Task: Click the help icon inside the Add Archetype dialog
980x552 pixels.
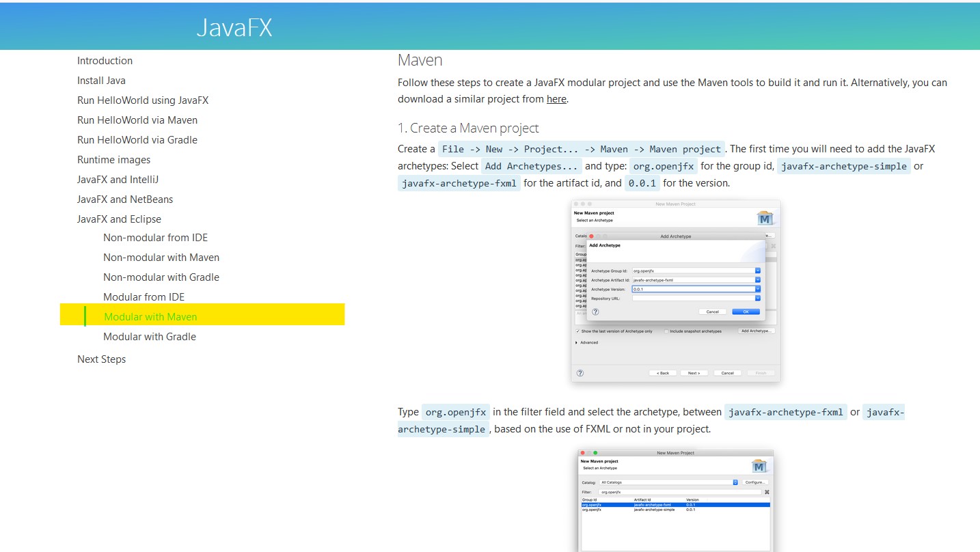Action: (x=595, y=312)
